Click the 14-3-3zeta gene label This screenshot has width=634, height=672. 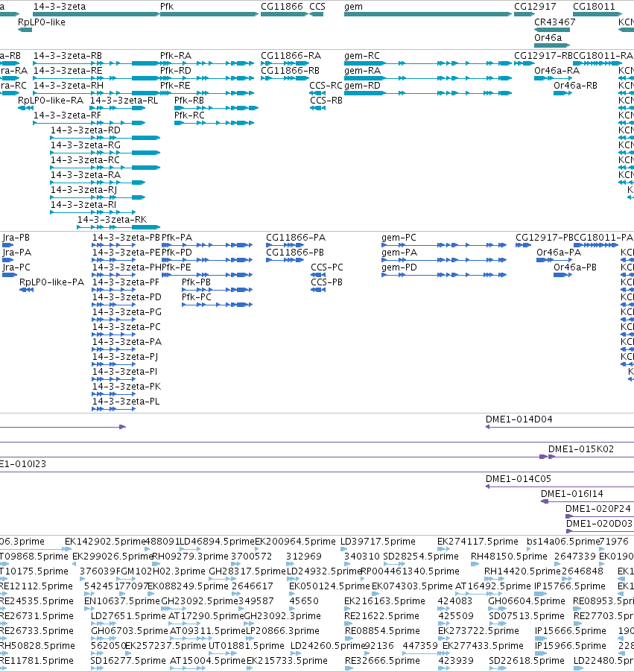click(60, 7)
